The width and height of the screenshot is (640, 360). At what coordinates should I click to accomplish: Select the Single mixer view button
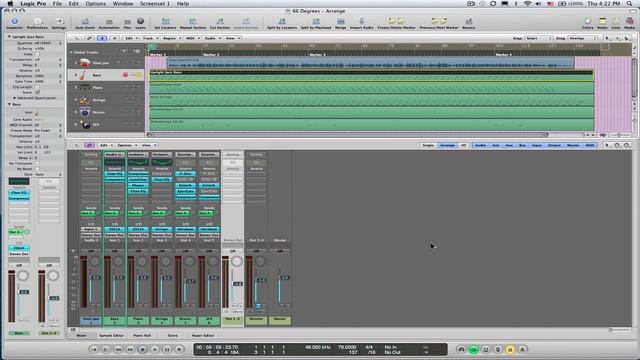click(428, 145)
